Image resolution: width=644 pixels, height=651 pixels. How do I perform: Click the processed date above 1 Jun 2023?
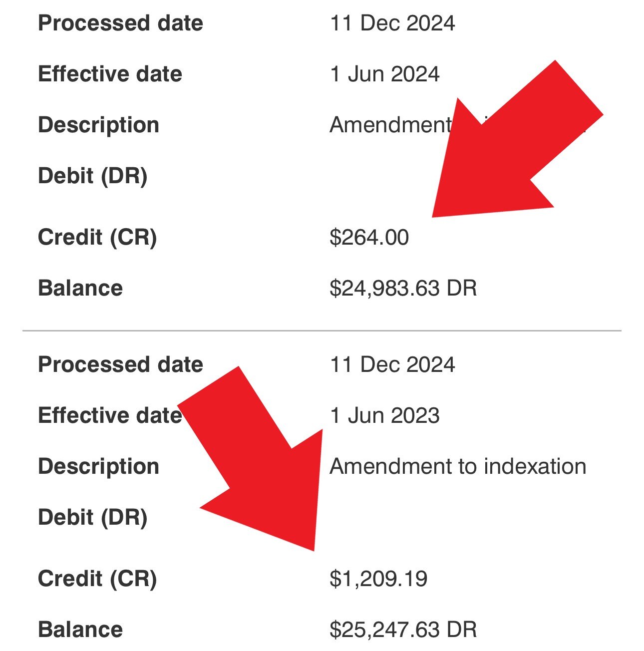(x=392, y=365)
